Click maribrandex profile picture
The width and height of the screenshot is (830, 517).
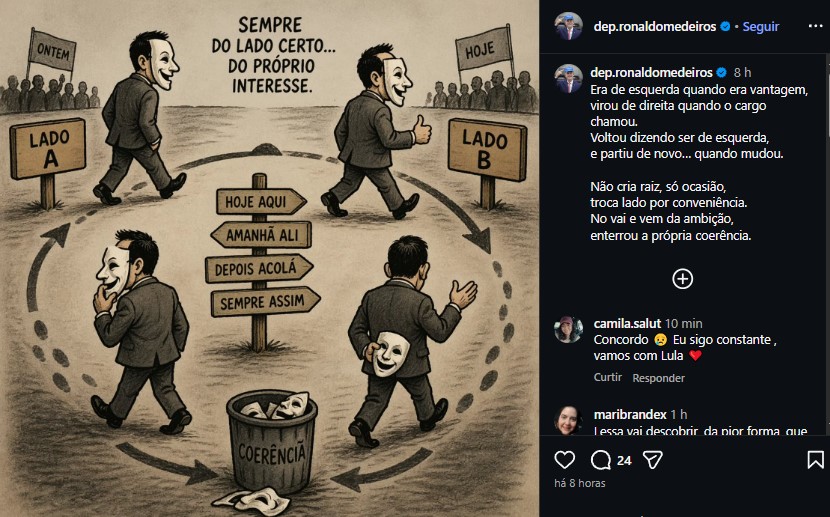tap(569, 420)
